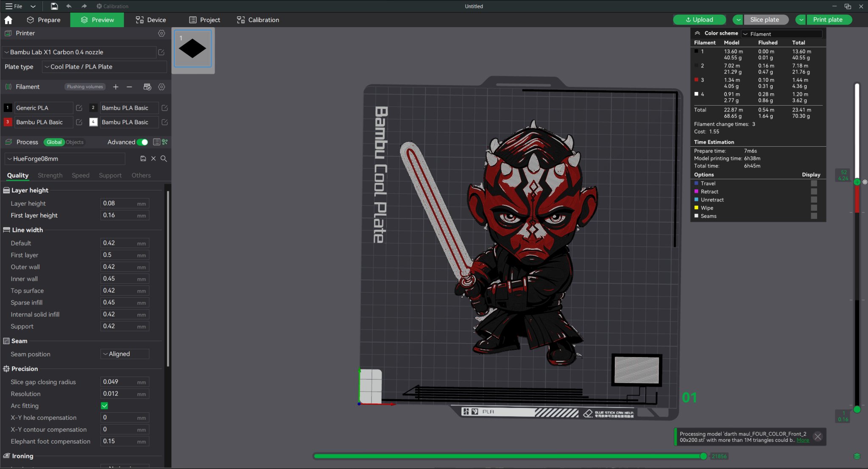This screenshot has width=868, height=469.
Task: Select the red filament 3 color swatch
Action: click(7, 122)
